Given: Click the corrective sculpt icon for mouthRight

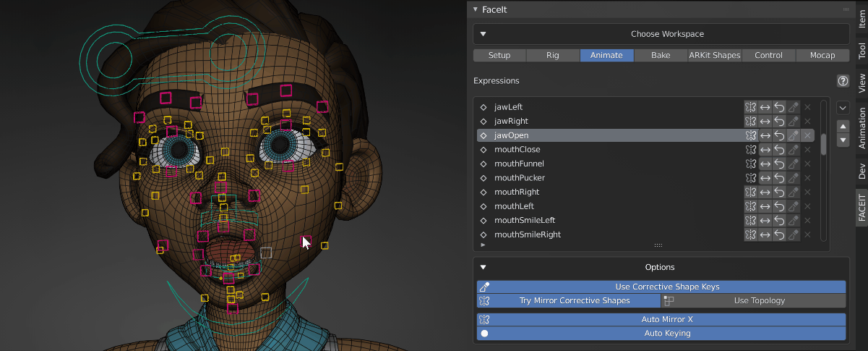Looking at the screenshot, I should tap(793, 192).
